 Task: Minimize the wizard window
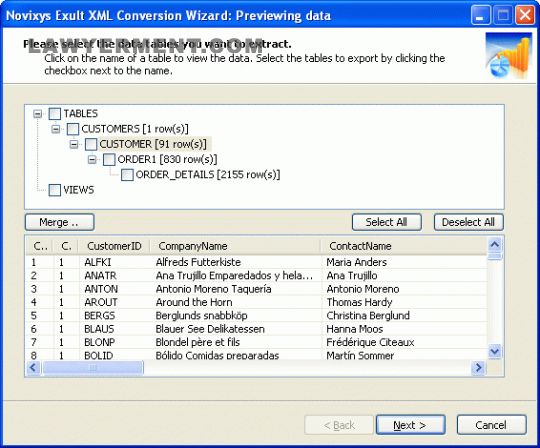[x=480, y=15]
